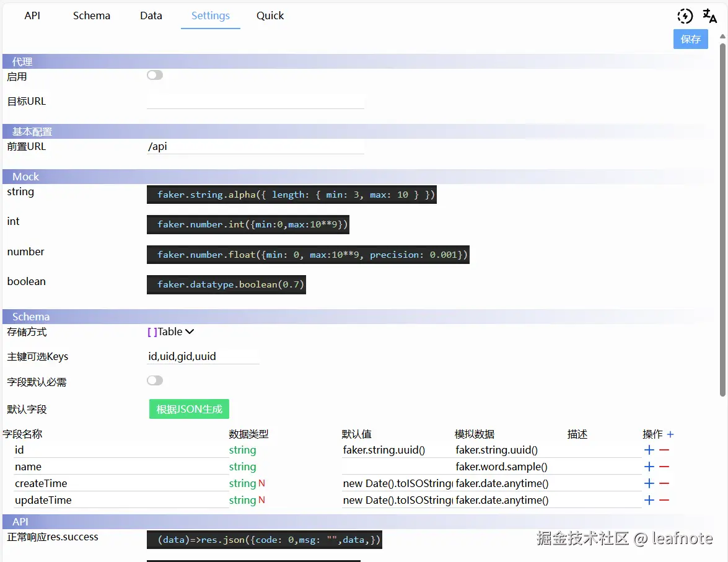Toggle the proxy 启用 switch

155,75
